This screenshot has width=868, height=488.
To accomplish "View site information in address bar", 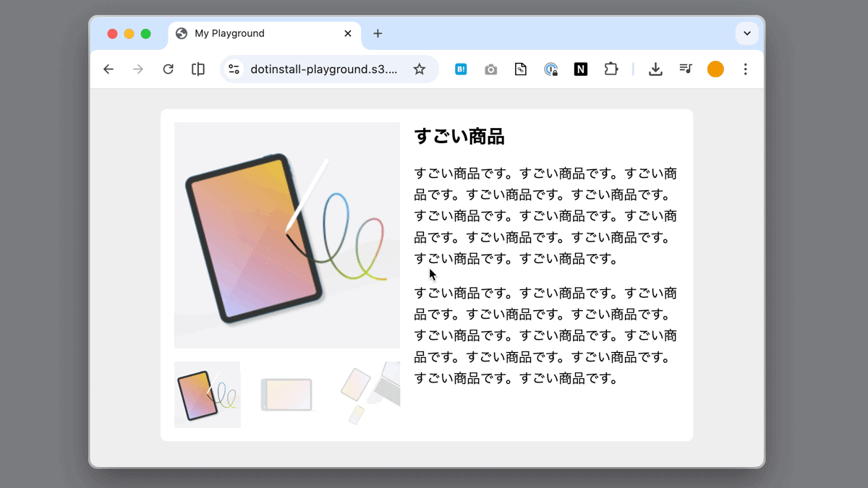I will coord(234,69).
